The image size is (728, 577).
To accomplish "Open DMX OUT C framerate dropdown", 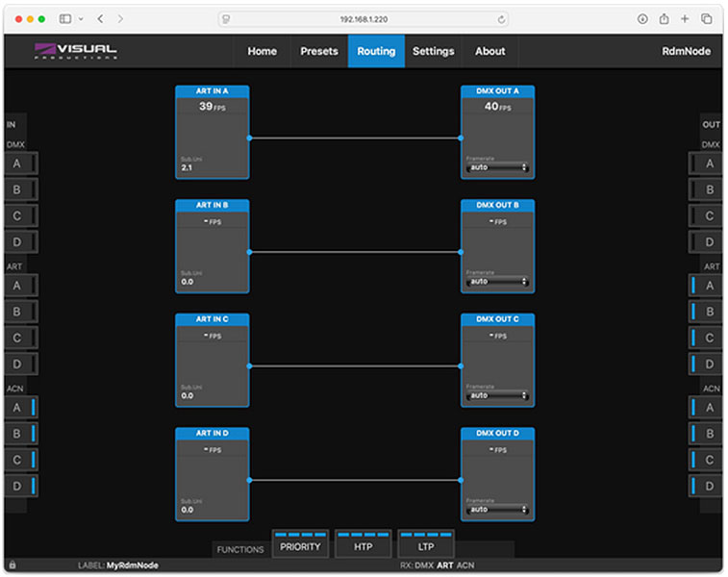I will click(497, 395).
